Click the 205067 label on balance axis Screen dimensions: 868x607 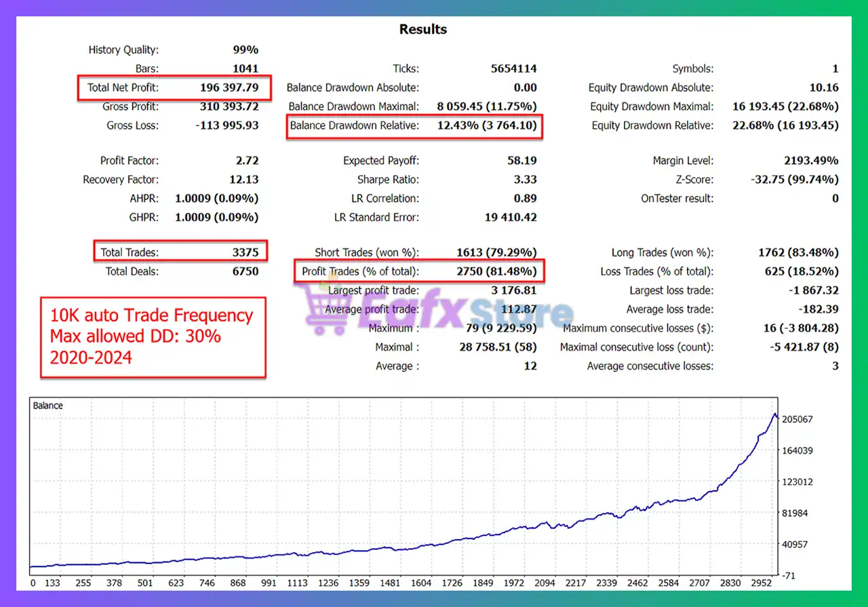click(796, 419)
